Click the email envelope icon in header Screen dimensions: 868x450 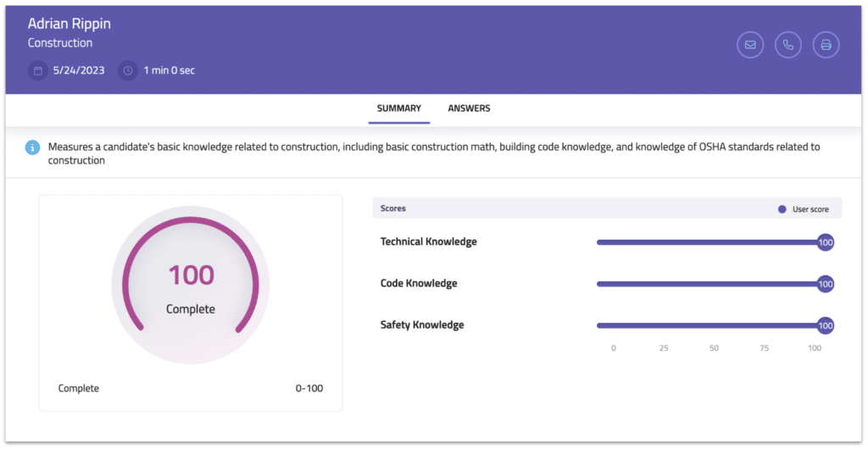750,45
